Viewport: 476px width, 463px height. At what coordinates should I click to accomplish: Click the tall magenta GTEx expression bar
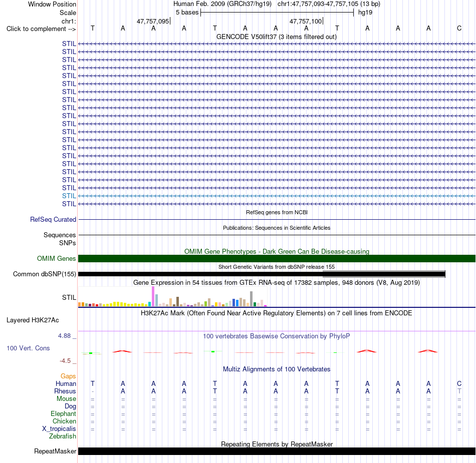coord(153,296)
